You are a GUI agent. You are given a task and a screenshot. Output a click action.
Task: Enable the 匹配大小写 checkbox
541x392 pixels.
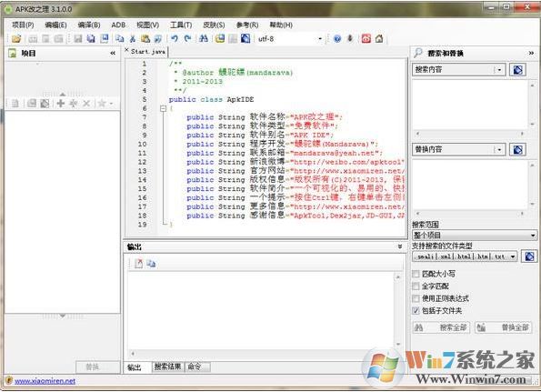point(416,274)
